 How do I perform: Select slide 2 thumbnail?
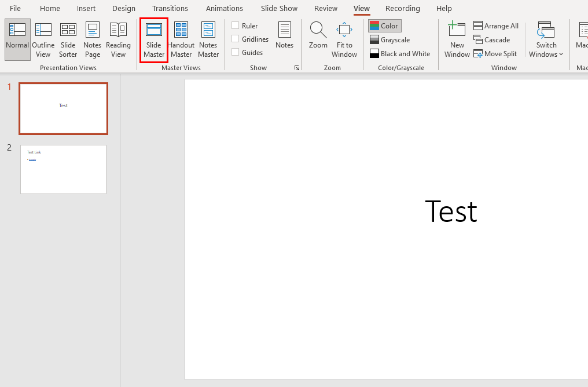coord(63,169)
